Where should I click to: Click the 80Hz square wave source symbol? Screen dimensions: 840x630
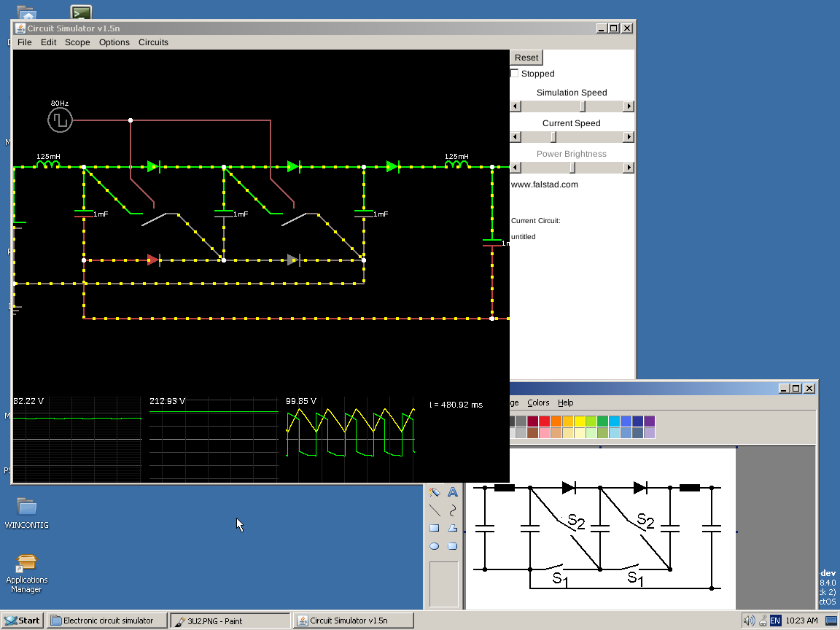tap(60, 120)
